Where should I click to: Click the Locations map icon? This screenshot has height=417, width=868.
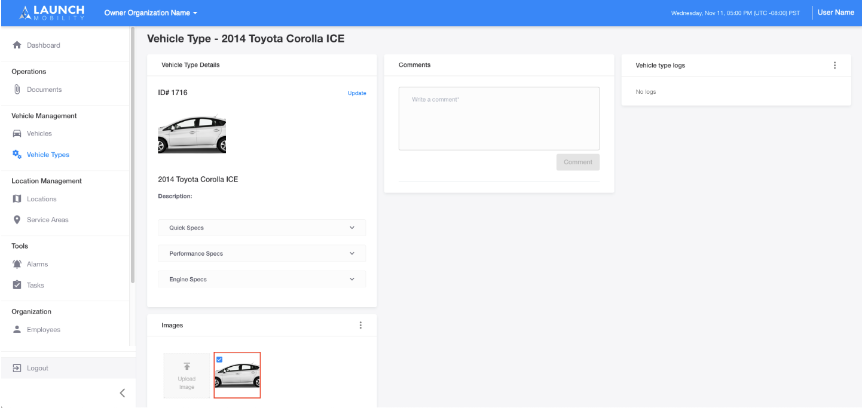17,199
